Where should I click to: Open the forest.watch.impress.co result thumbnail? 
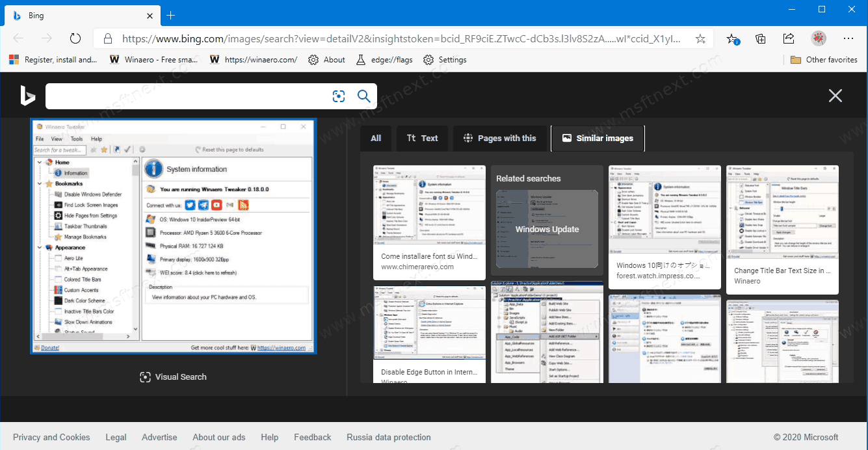[664, 209]
